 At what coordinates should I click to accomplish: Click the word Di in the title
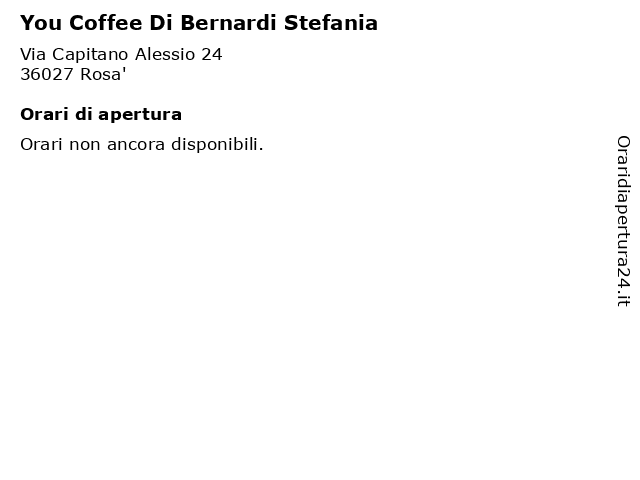161,23
